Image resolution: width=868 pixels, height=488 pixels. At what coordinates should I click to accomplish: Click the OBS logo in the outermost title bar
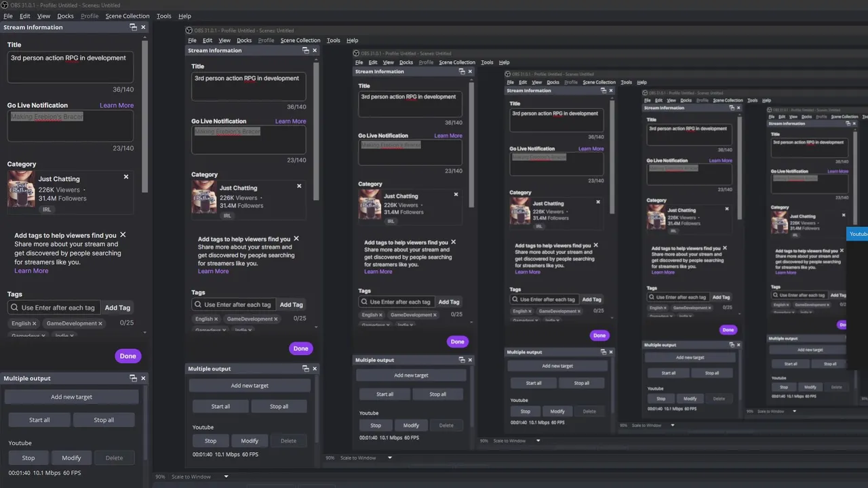tap(4, 5)
